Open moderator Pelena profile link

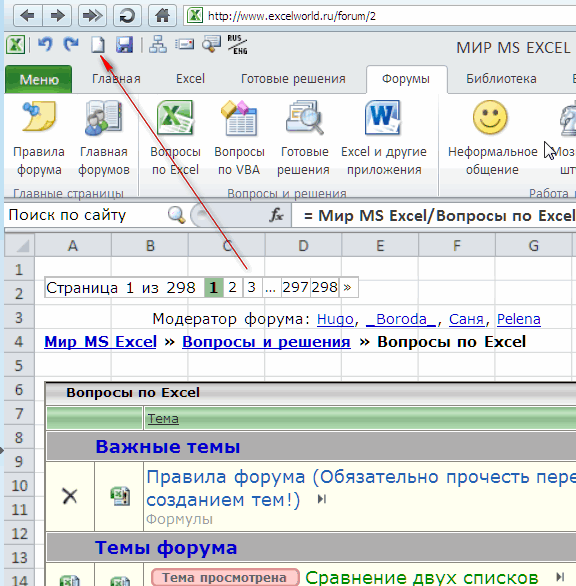pos(518,319)
